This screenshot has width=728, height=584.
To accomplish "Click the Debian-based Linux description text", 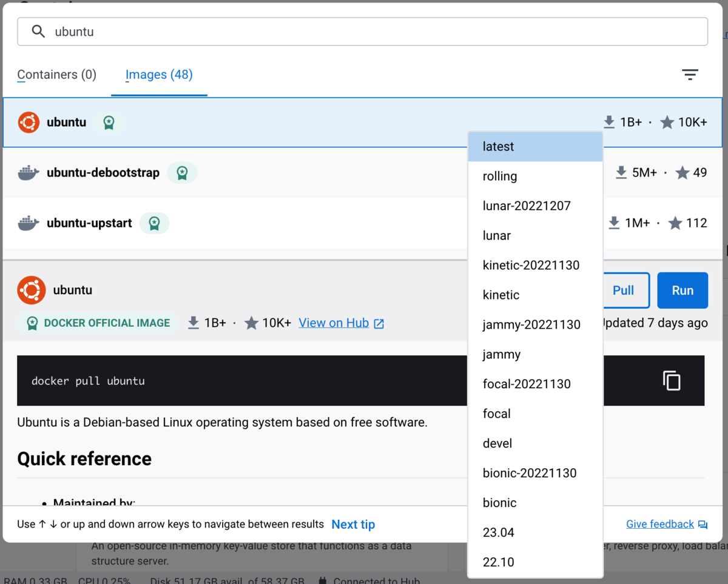I will 222,423.
